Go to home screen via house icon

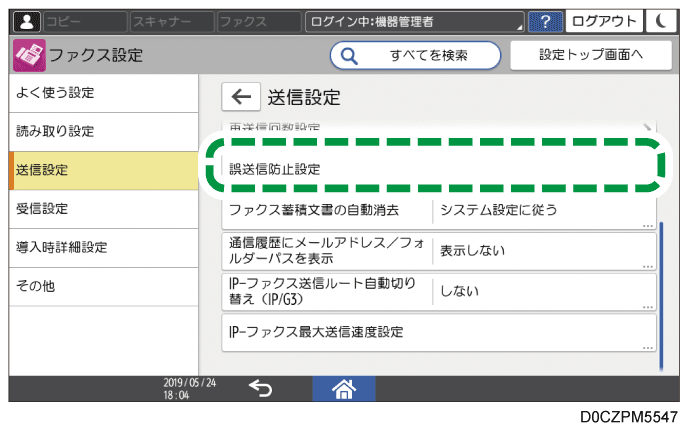[x=344, y=388]
